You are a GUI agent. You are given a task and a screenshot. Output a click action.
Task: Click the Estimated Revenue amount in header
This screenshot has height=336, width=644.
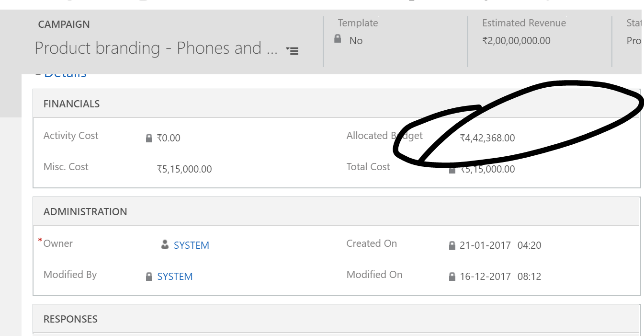pos(516,41)
